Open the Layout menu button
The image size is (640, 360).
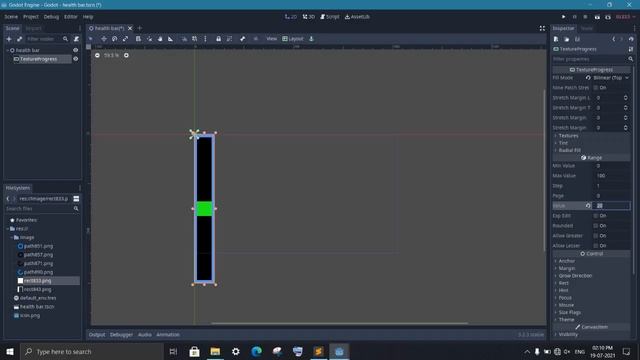[293, 39]
